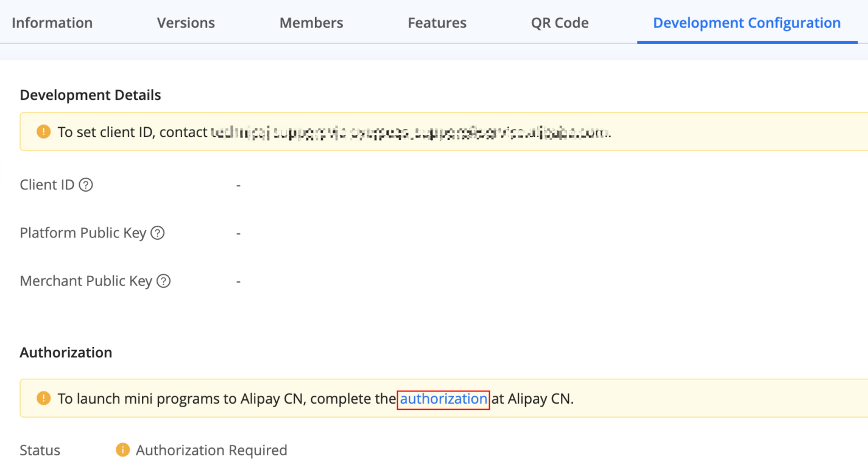Click the warning icon in client ID notice
The height and width of the screenshot is (473, 868).
(x=43, y=131)
